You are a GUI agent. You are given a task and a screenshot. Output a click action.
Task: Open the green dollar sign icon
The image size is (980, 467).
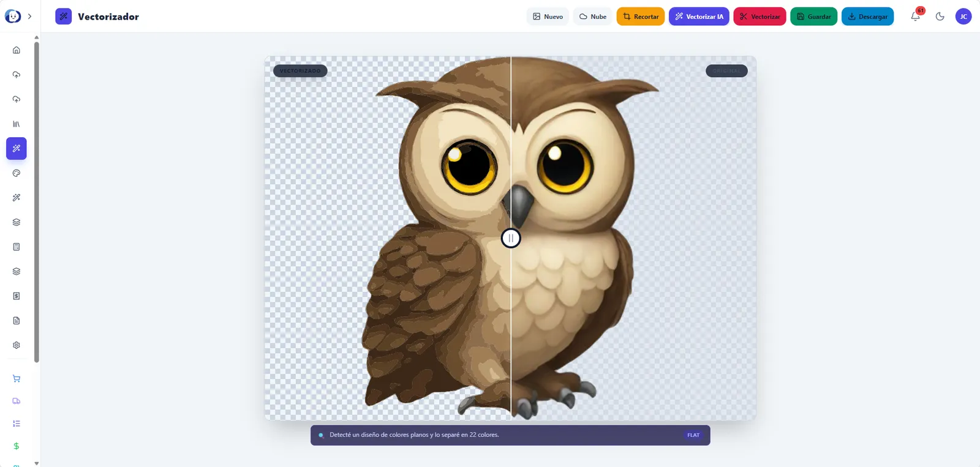click(x=17, y=446)
